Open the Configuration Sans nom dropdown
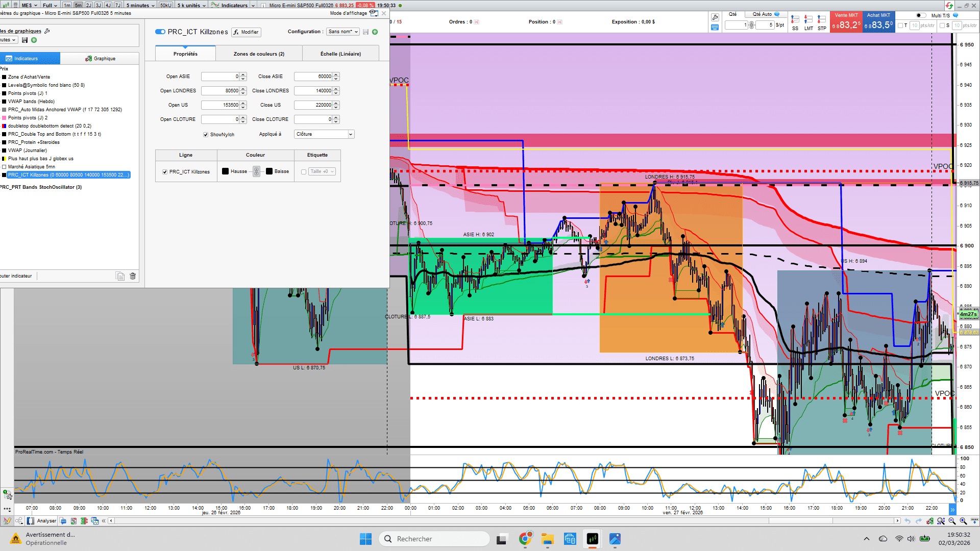 [343, 32]
